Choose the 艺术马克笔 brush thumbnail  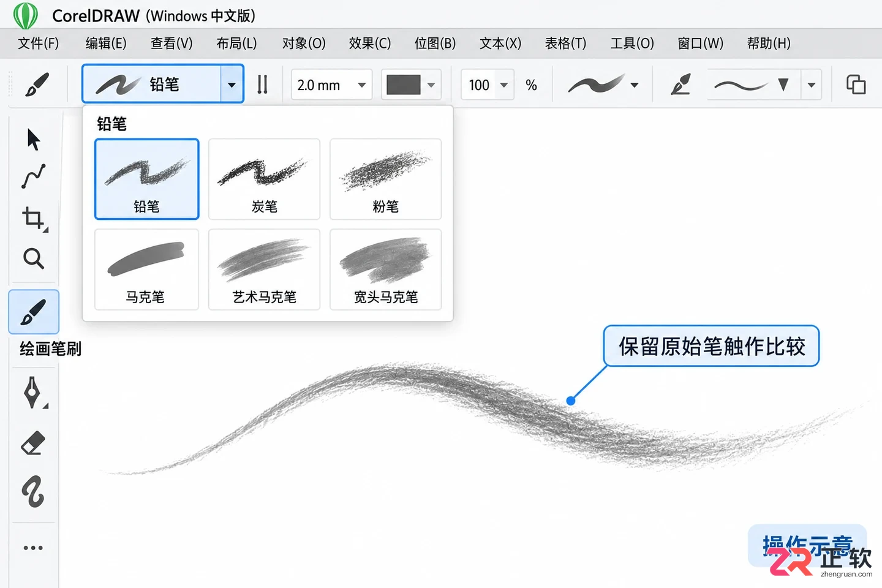pos(264,269)
